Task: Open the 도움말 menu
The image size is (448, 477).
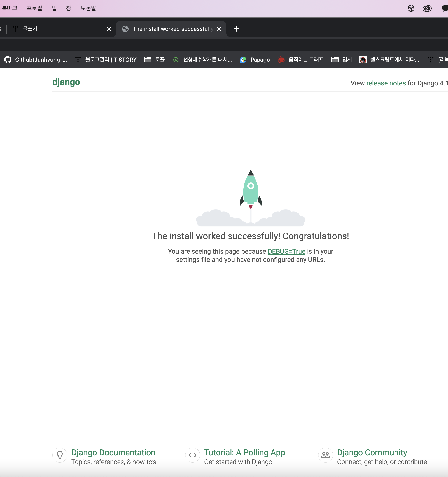Action: coord(88,8)
